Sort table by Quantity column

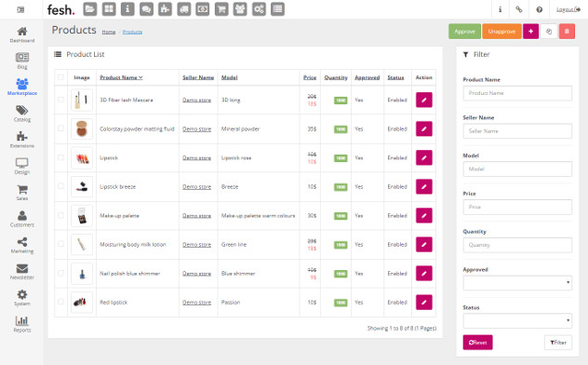point(336,77)
